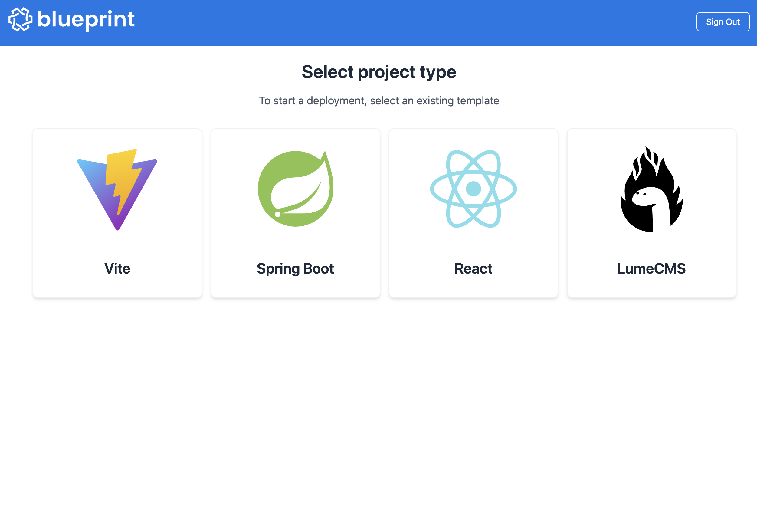Click the 'To start a deployment' subtitle text
The width and height of the screenshot is (757, 532).
tap(378, 100)
